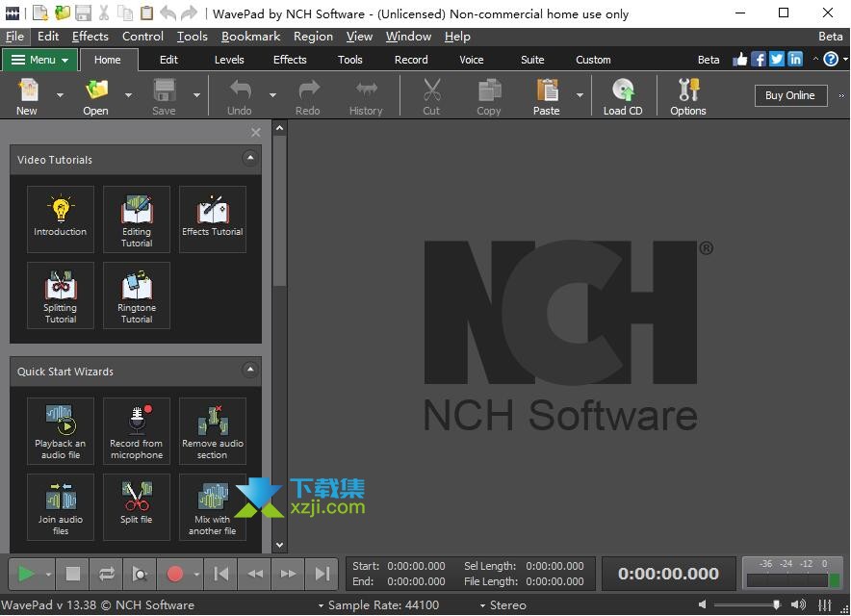Click the Buy Online button
851x616 pixels.
point(790,95)
